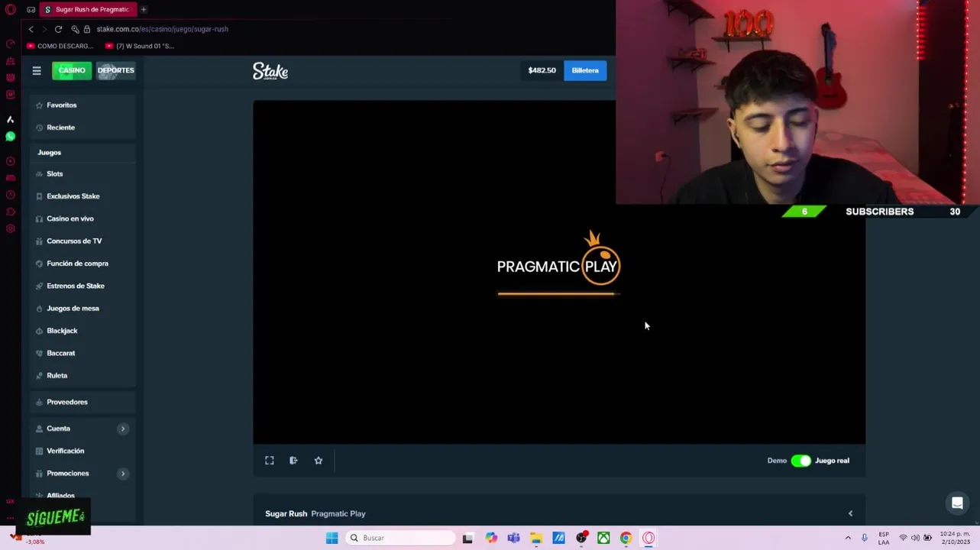Screen dimensions: 980x550
Task: Expand the Promociones submenu arrow
Action: pos(122,474)
